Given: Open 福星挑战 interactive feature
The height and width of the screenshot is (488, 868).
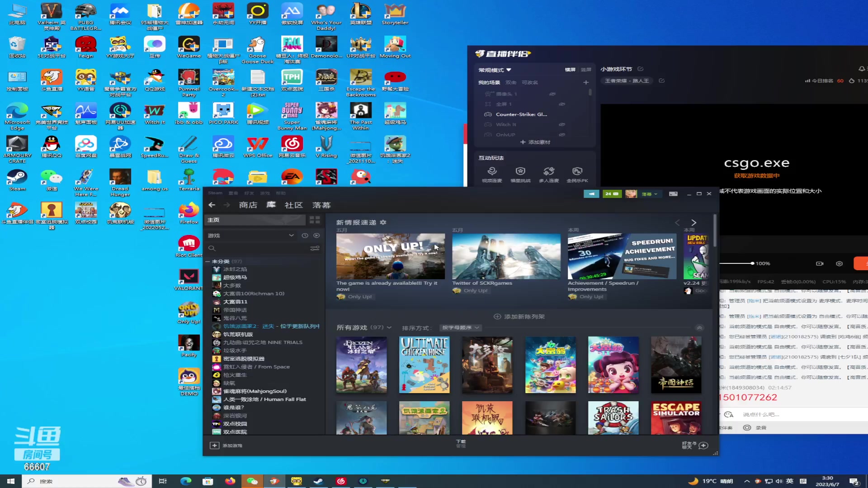Looking at the screenshot, I should point(520,174).
